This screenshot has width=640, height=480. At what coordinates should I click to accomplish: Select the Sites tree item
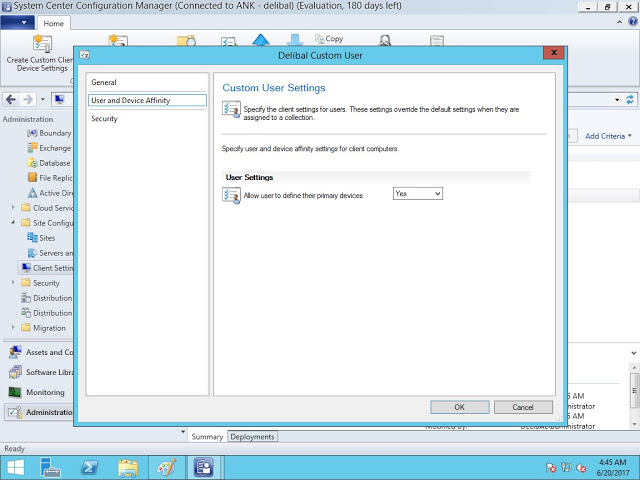point(47,238)
